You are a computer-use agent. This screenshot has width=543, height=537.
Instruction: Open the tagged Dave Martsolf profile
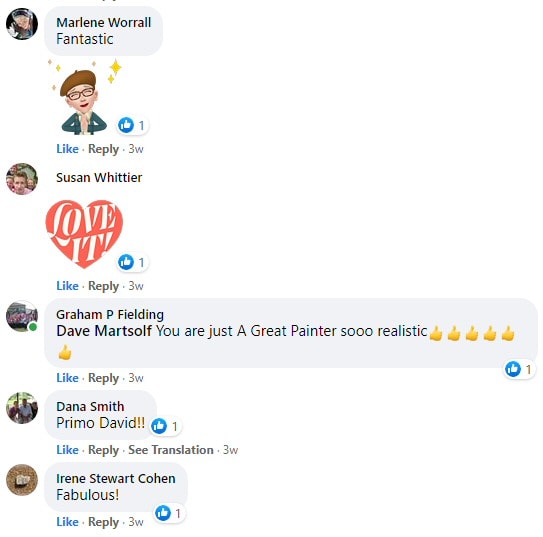[104, 331]
